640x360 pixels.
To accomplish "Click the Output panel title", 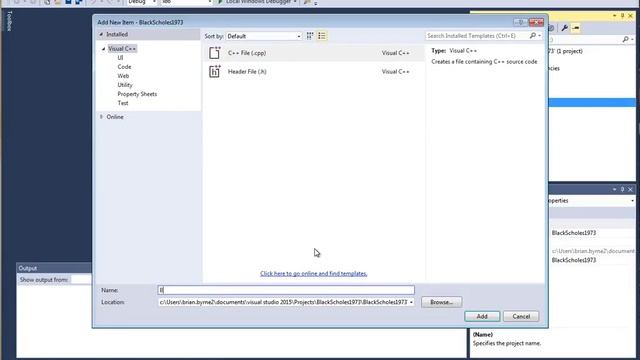I will pos(28,268).
